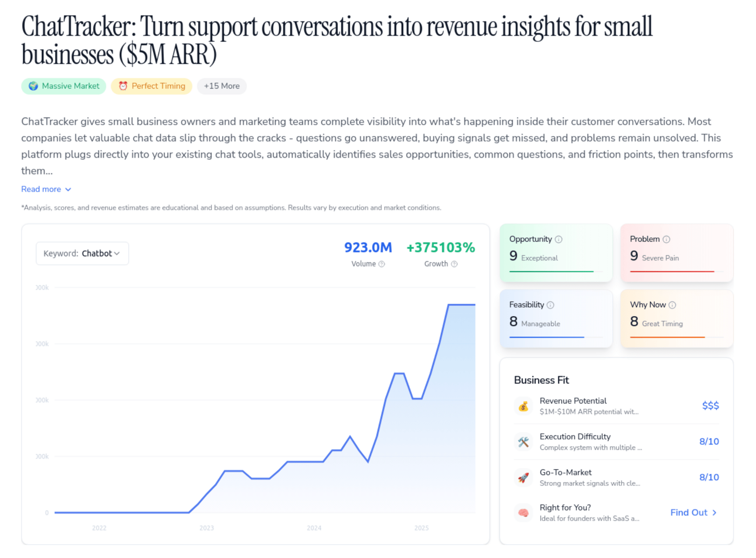Click the 2022 axis label
Image resolution: width=756 pixels, height=558 pixels.
99,528
